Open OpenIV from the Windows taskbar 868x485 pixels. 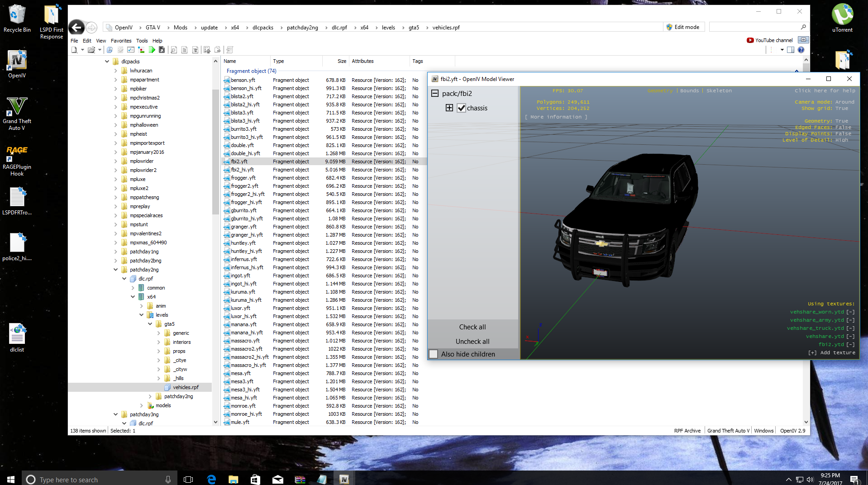[344, 479]
